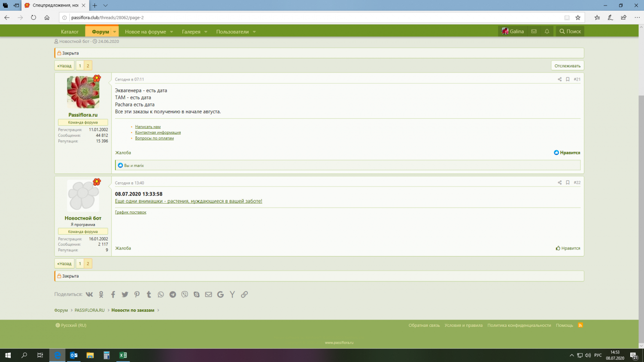Share thread on Telegram
Image resolution: width=644 pixels, height=362 pixels.
pyautogui.click(x=173, y=294)
